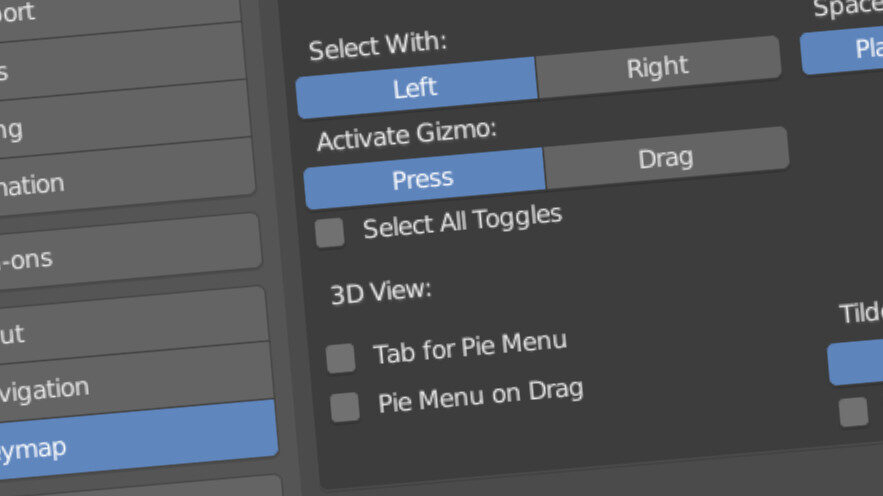
Task: Select the Play option under Spacebar
Action: coord(845,50)
